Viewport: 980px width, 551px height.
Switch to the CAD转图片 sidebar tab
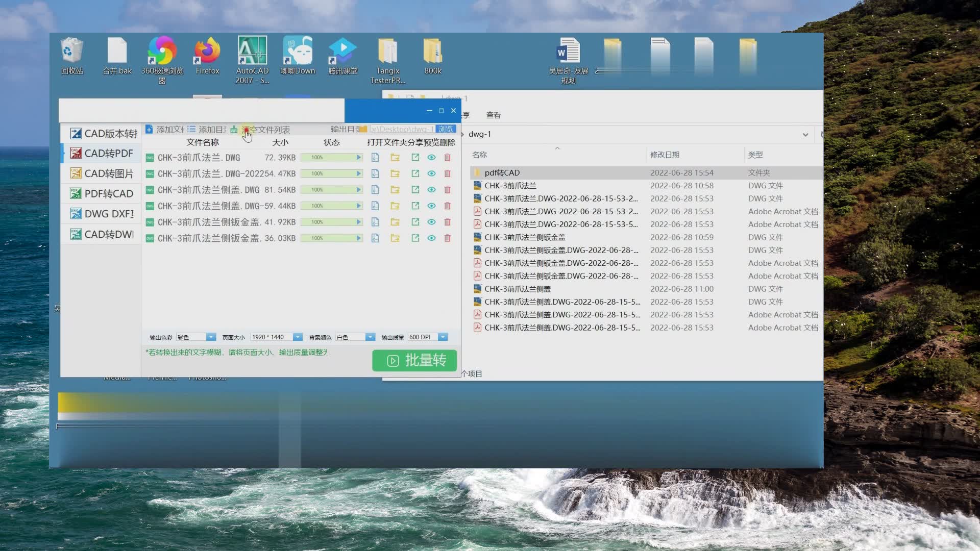102,174
